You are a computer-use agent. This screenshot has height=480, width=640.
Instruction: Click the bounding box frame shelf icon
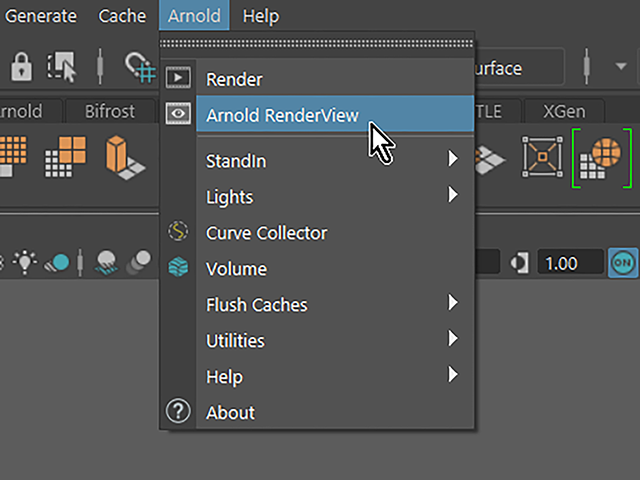(x=542, y=157)
